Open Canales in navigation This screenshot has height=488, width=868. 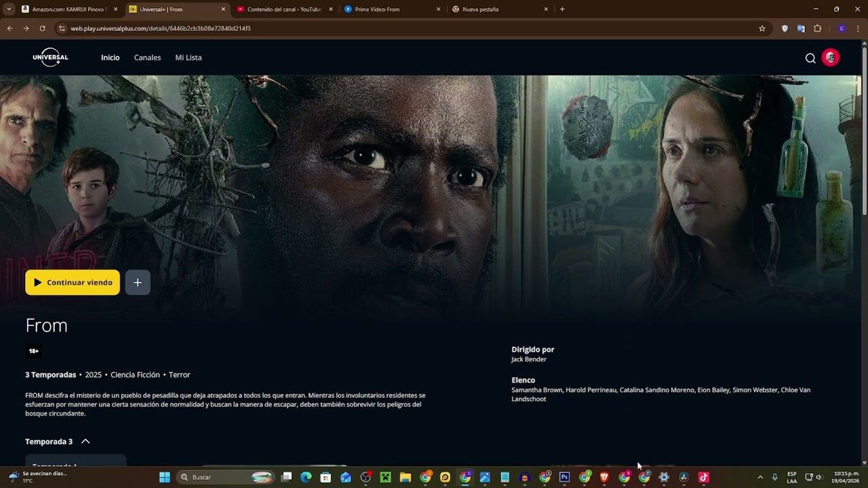click(147, 58)
